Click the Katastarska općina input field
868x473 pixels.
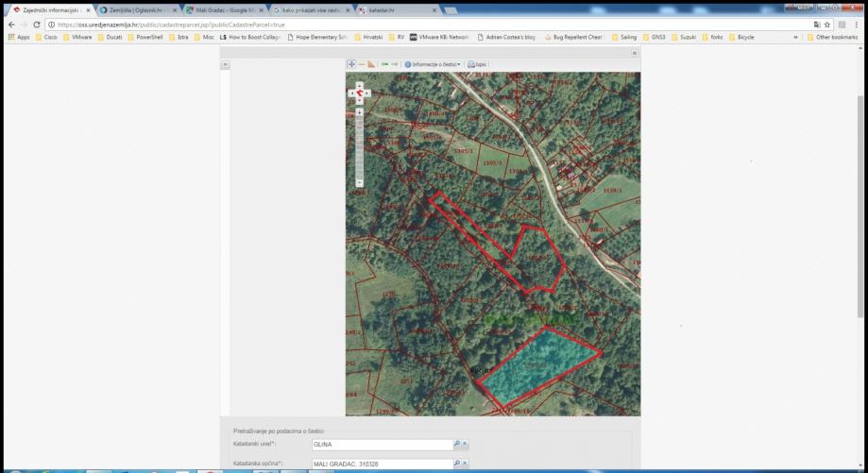(x=381, y=464)
